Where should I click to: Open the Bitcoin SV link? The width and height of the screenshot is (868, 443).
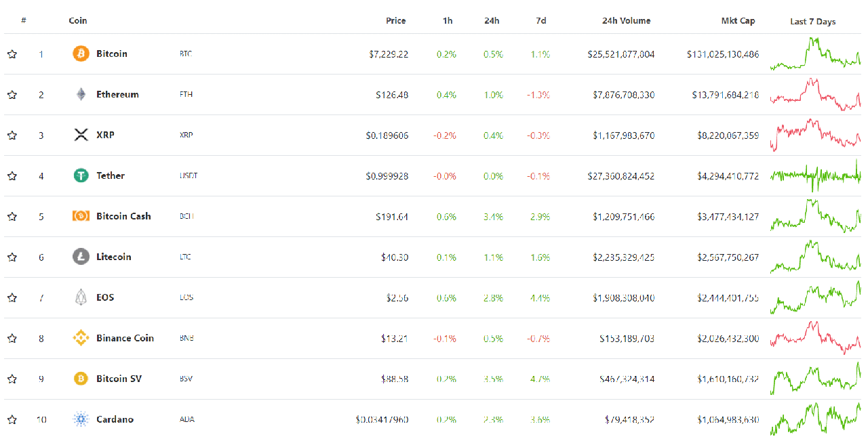(x=119, y=379)
